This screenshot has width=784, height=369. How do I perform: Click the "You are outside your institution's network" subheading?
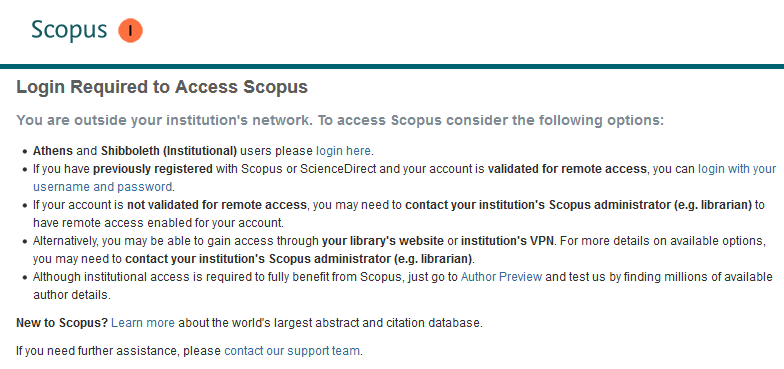340,120
